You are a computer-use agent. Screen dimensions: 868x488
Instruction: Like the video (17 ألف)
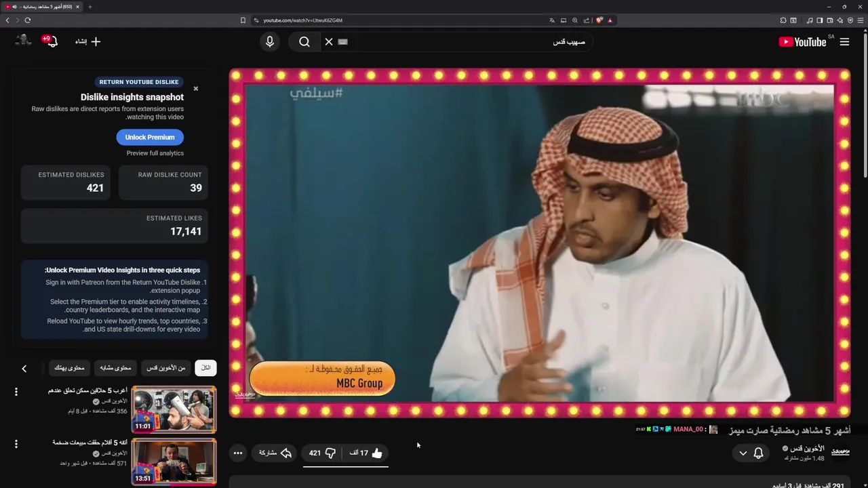point(366,453)
